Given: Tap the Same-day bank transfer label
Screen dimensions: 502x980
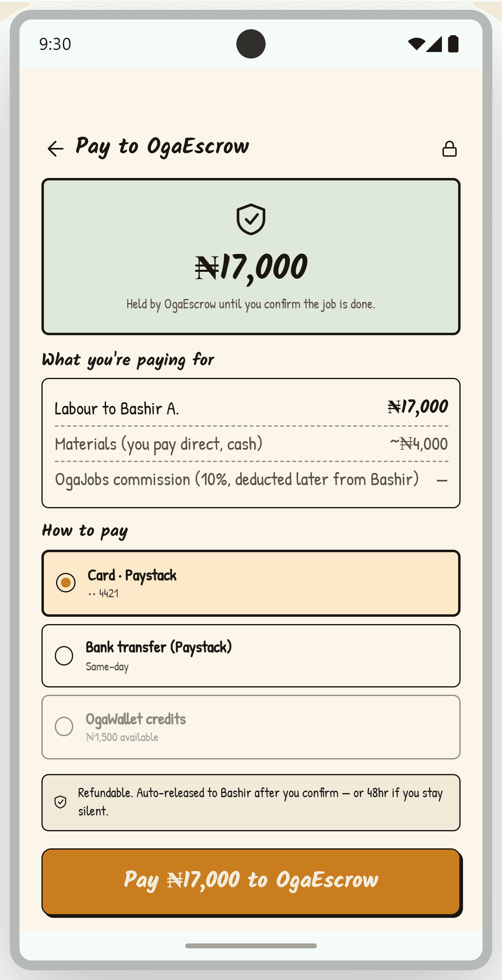Looking at the screenshot, I should tap(107, 667).
